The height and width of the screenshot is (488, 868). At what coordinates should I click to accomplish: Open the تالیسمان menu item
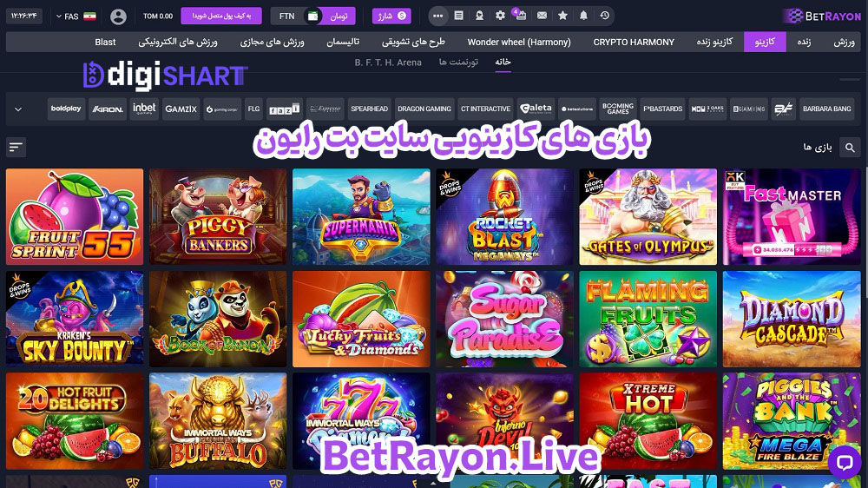point(343,42)
